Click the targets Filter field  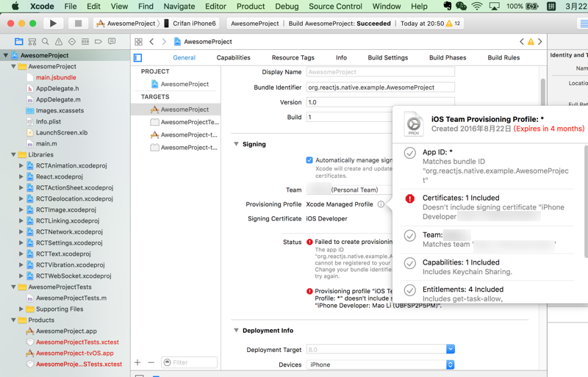pos(190,362)
